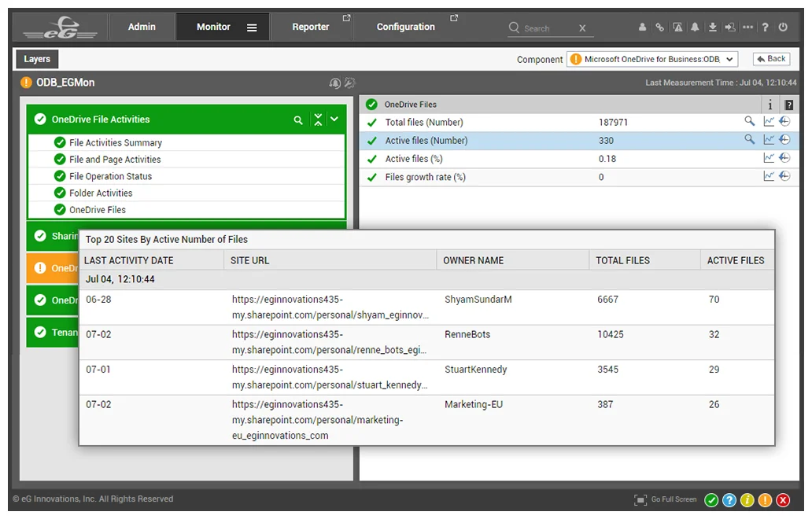The image size is (812, 519).
Task: Click the yellow minor alert circle in footer
Action: pyautogui.click(x=747, y=500)
